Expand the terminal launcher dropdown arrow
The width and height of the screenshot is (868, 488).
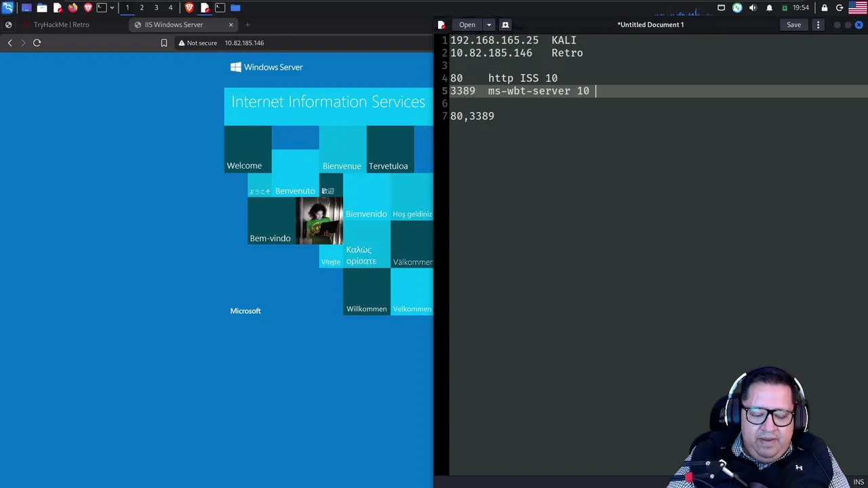tap(112, 7)
